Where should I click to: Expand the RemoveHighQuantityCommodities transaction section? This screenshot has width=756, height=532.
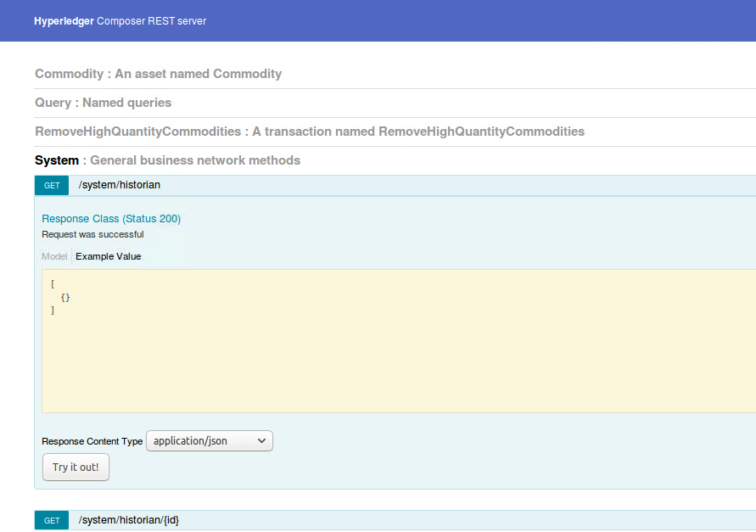point(310,132)
